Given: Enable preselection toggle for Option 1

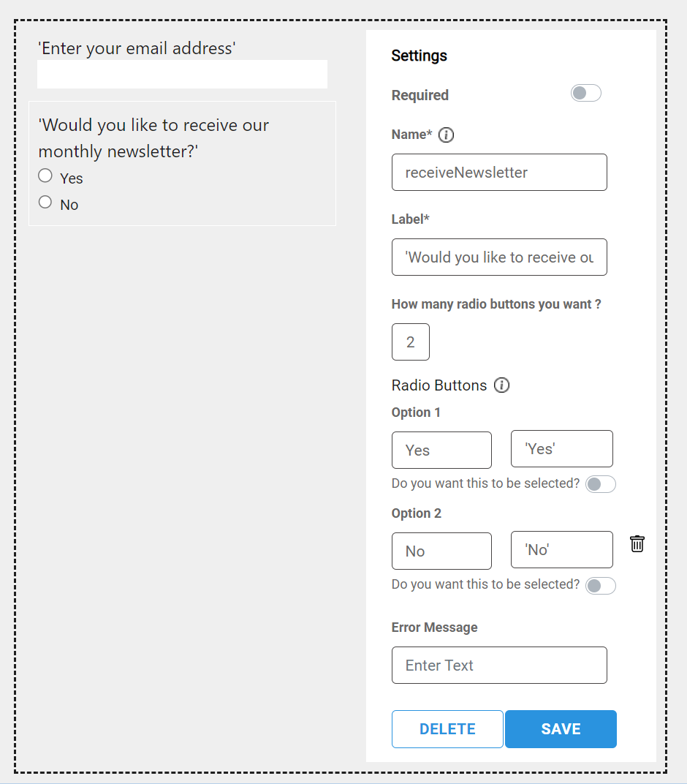Looking at the screenshot, I should tap(600, 484).
